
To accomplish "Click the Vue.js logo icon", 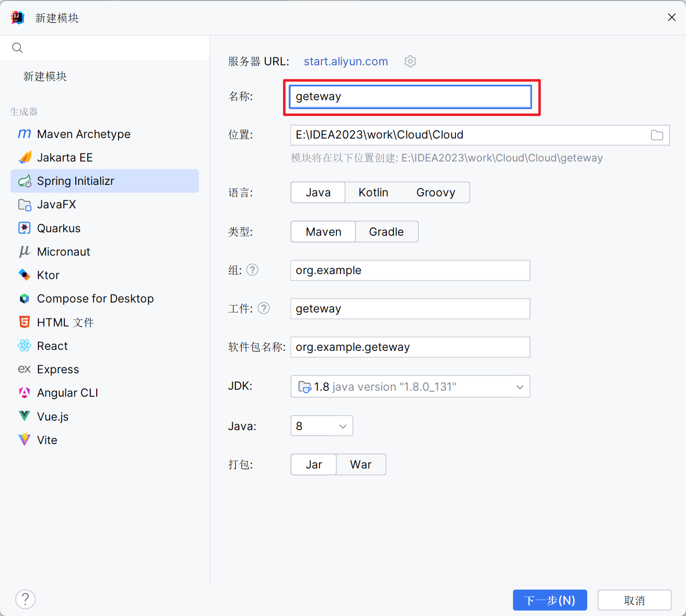I will point(24,416).
